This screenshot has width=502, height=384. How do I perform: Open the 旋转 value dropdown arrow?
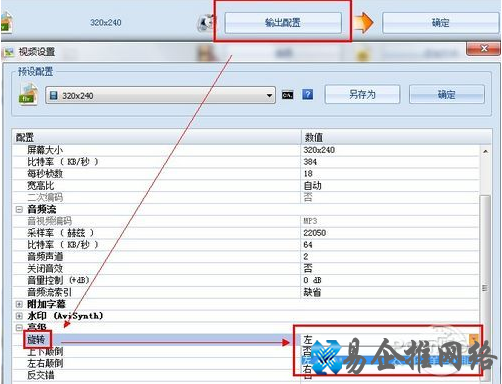(x=474, y=340)
